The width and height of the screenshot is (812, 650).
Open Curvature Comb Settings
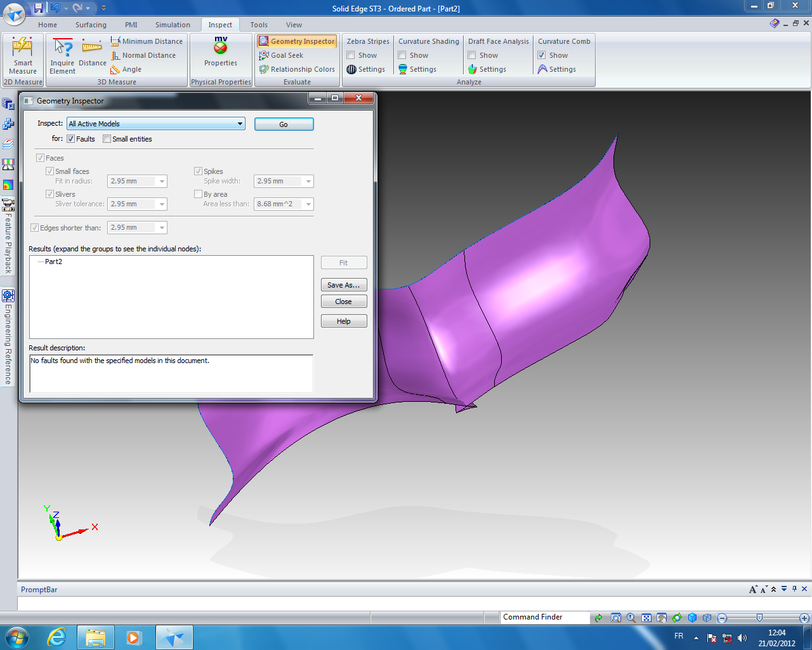tap(556, 69)
